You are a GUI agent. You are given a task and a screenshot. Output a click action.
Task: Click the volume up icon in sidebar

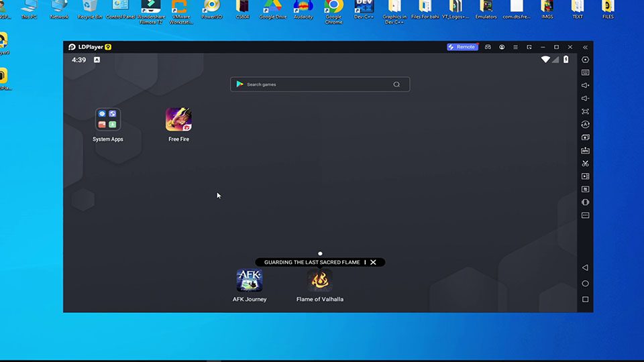(585, 85)
